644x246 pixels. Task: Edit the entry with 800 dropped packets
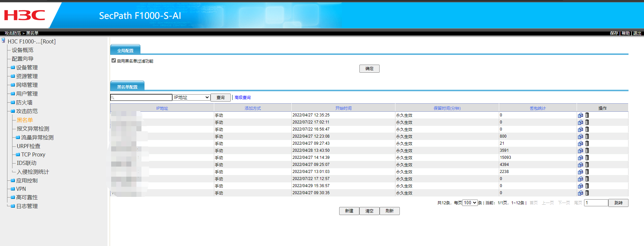pos(580,137)
